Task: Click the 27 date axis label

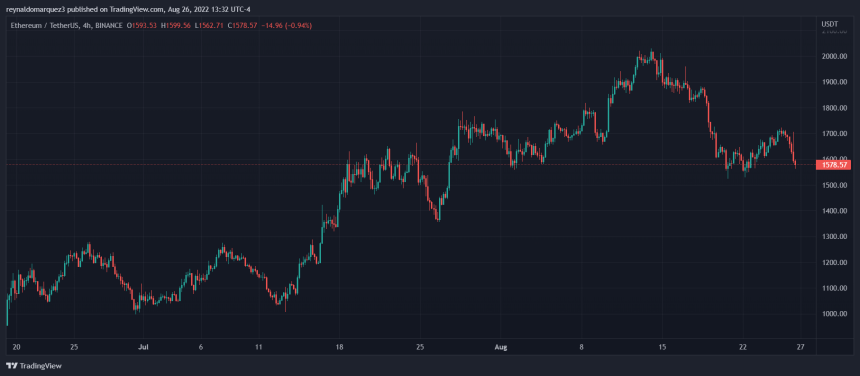Action: pos(800,347)
